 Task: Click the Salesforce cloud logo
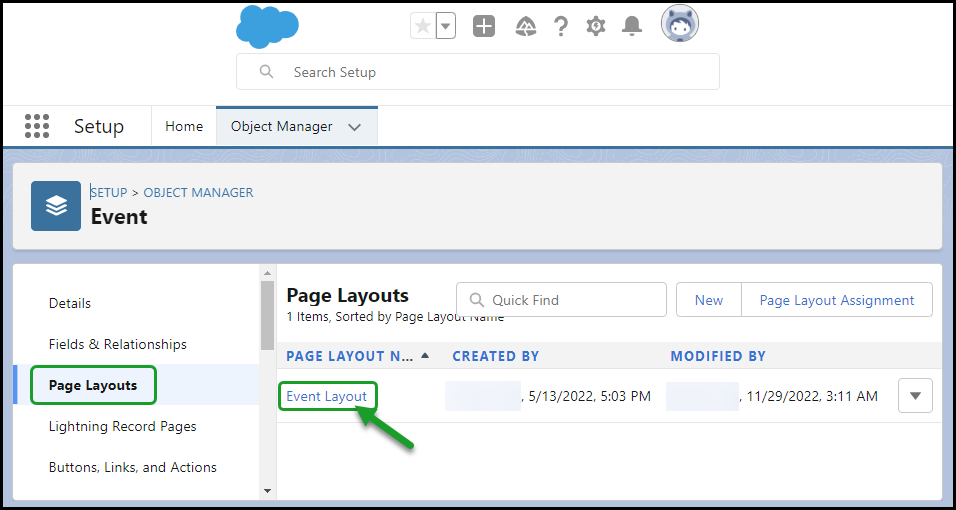267,27
